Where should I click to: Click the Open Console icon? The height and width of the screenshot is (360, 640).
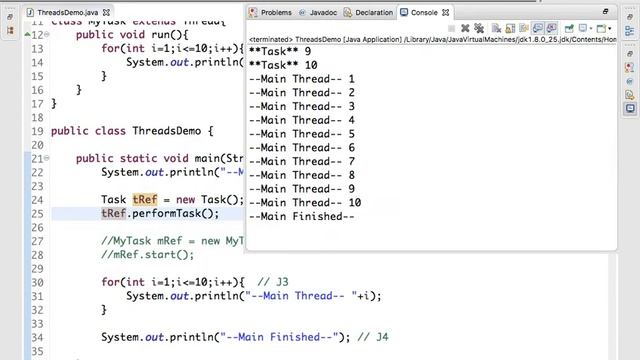[x=601, y=28]
